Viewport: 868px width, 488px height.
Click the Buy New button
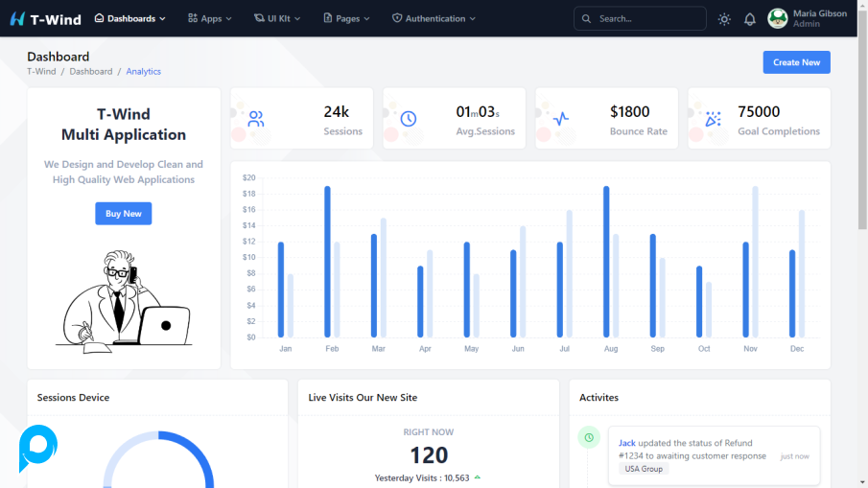pos(124,214)
